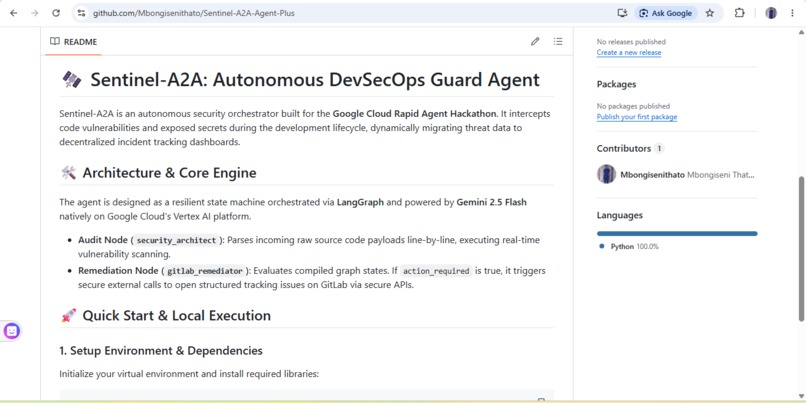Image resolution: width=806 pixels, height=403 pixels.
Task: Publish your first package link
Action: [x=637, y=117]
